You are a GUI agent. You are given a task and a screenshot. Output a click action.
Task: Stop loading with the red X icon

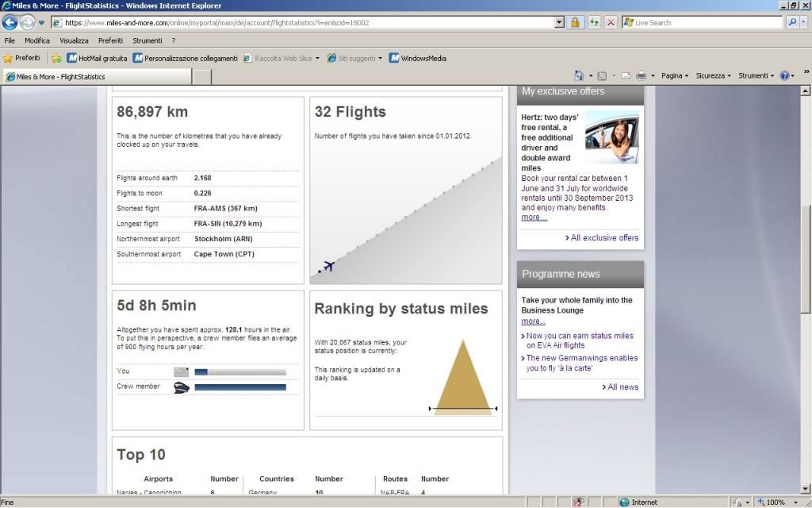point(611,23)
